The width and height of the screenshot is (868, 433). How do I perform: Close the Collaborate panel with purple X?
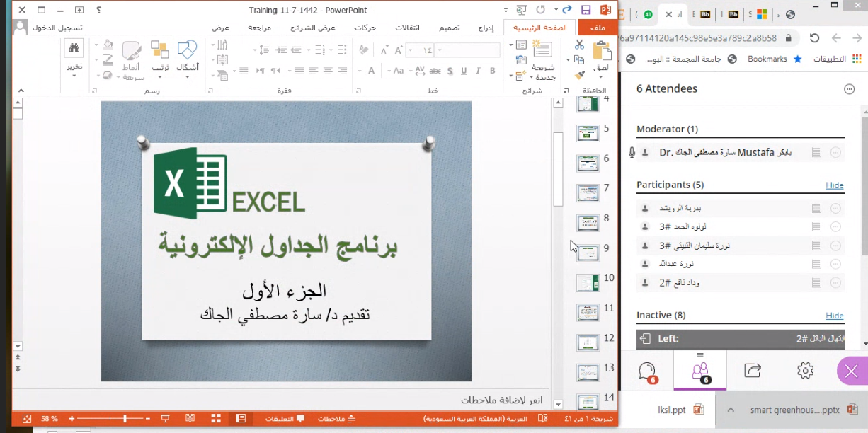click(852, 371)
